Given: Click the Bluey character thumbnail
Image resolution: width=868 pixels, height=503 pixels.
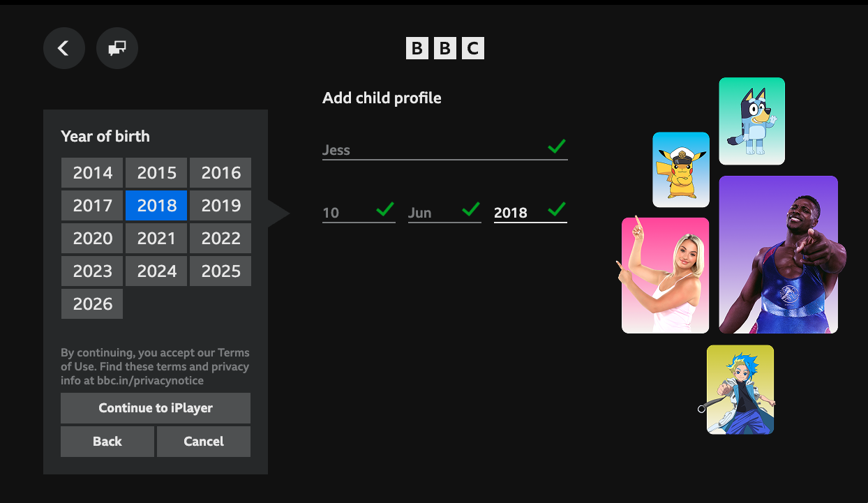Looking at the screenshot, I should [x=752, y=121].
